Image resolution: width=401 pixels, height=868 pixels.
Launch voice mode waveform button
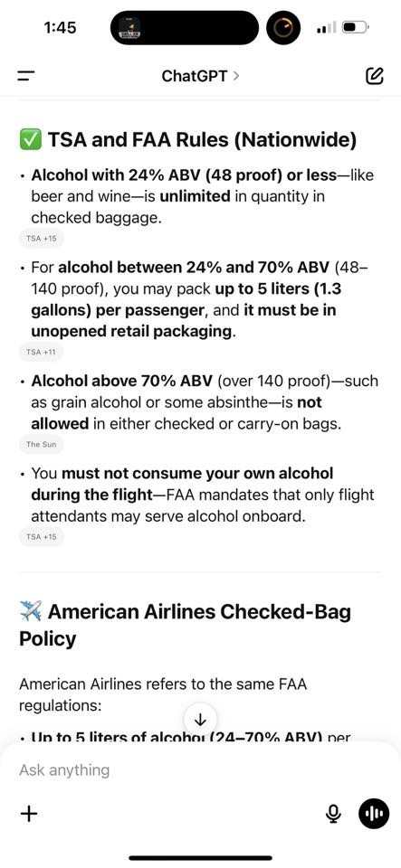(x=375, y=813)
